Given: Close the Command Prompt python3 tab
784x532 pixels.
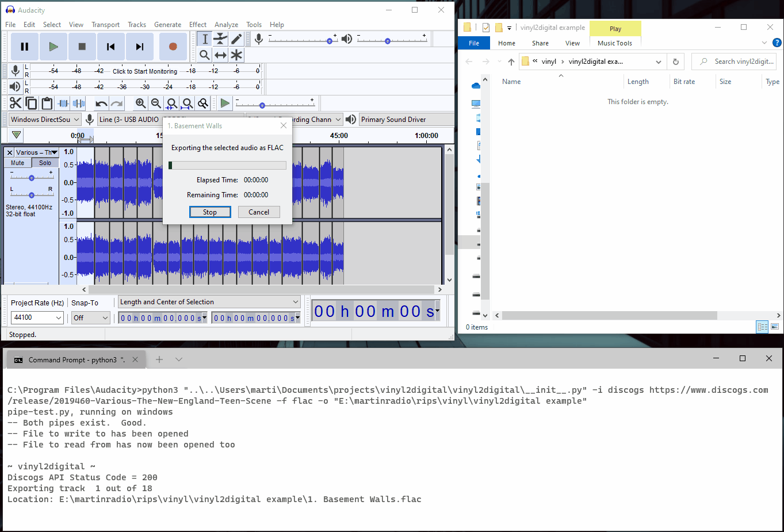Looking at the screenshot, I should tap(135, 359).
